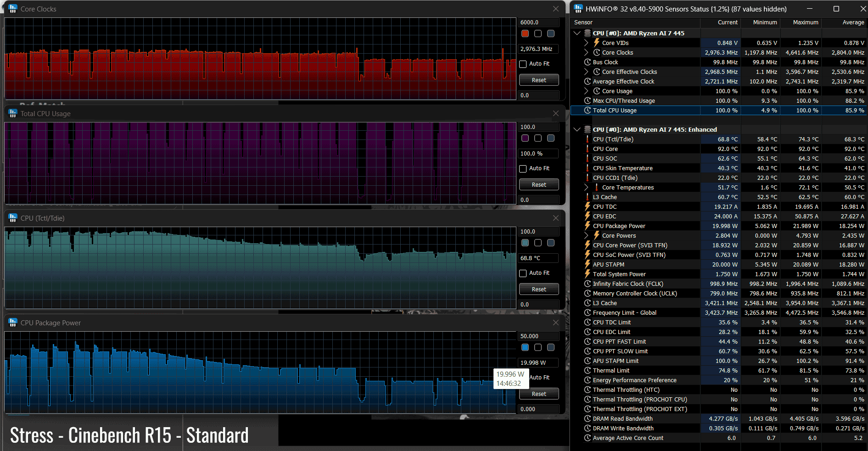The width and height of the screenshot is (868, 451).
Task: Reset the CPU (Tctl/Tdie) graph
Action: click(539, 289)
